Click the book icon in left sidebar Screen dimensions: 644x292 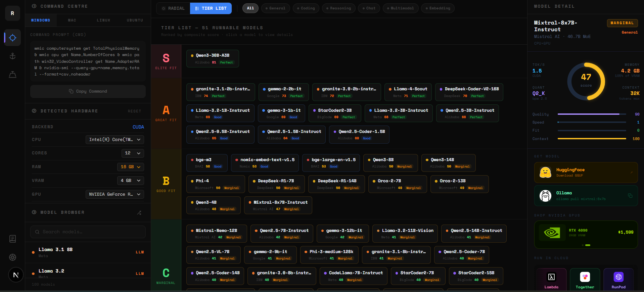(12, 239)
